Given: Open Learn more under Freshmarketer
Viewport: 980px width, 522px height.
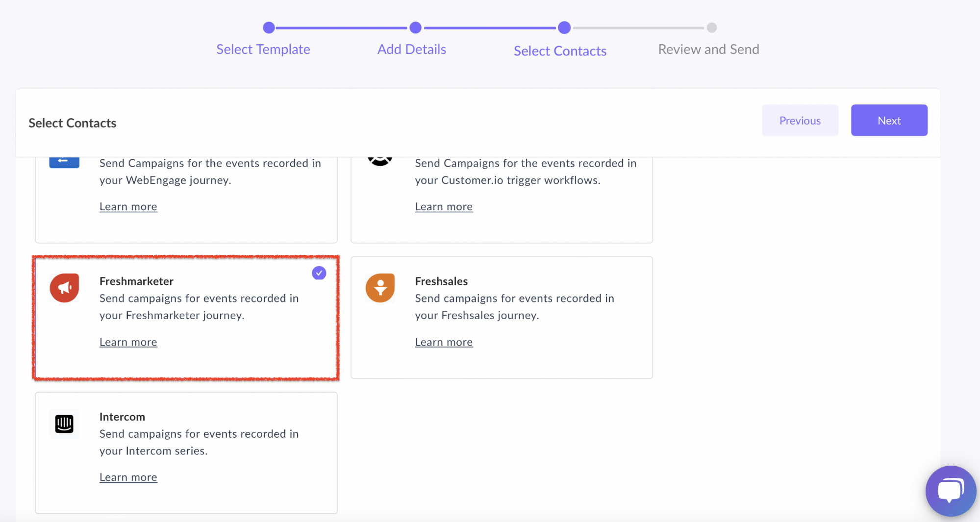Looking at the screenshot, I should click(128, 342).
